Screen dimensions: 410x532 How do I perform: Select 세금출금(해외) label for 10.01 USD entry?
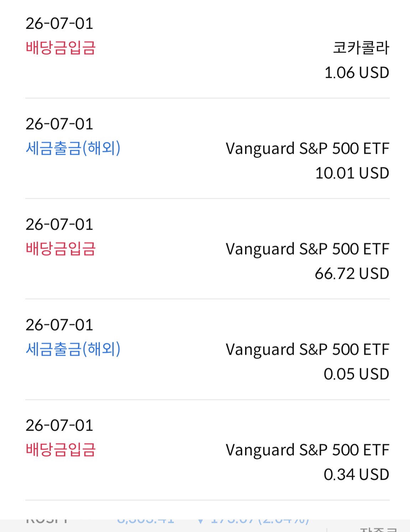(x=73, y=148)
